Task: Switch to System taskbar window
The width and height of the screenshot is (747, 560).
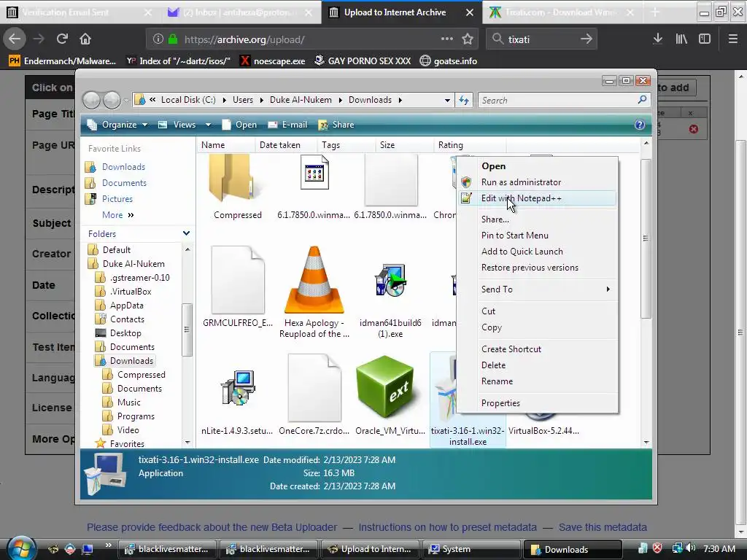Action: [471, 549]
